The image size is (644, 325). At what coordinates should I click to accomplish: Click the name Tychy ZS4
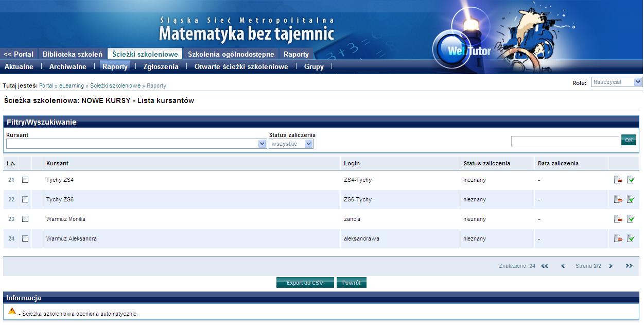[x=60, y=180]
